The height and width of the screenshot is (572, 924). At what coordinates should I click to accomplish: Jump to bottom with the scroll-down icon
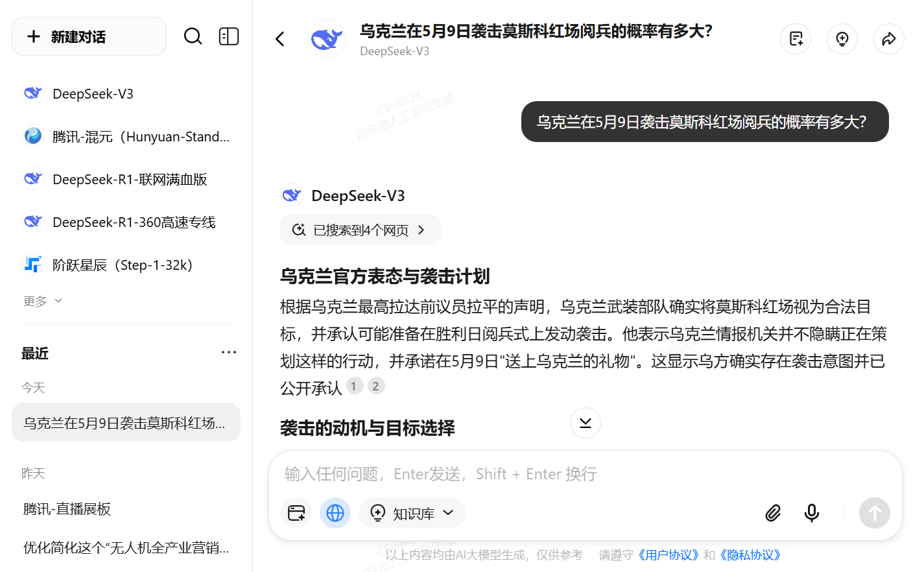click(x=586, y=423)
